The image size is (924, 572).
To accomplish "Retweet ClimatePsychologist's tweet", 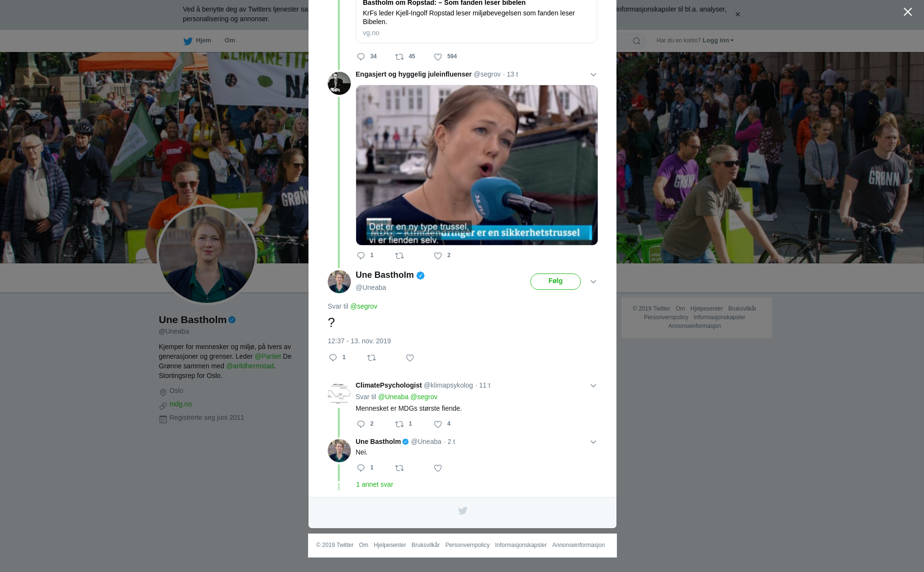I will tap(399, 424).
